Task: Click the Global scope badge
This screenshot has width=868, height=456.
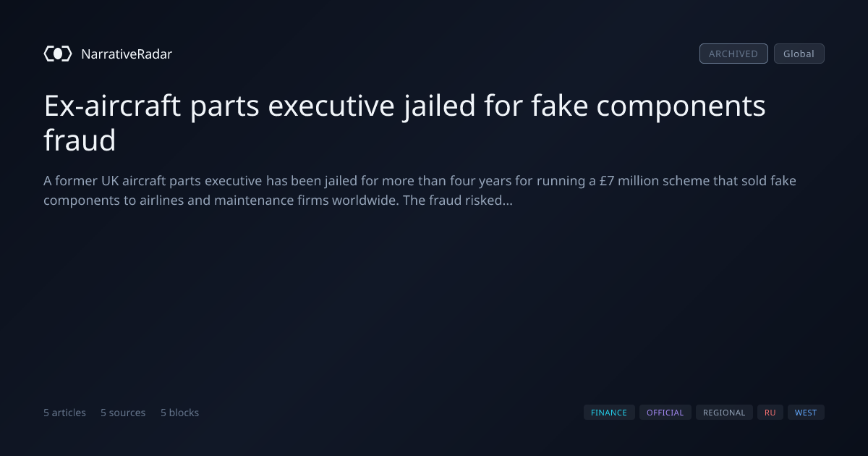Action: pos(799,54)
